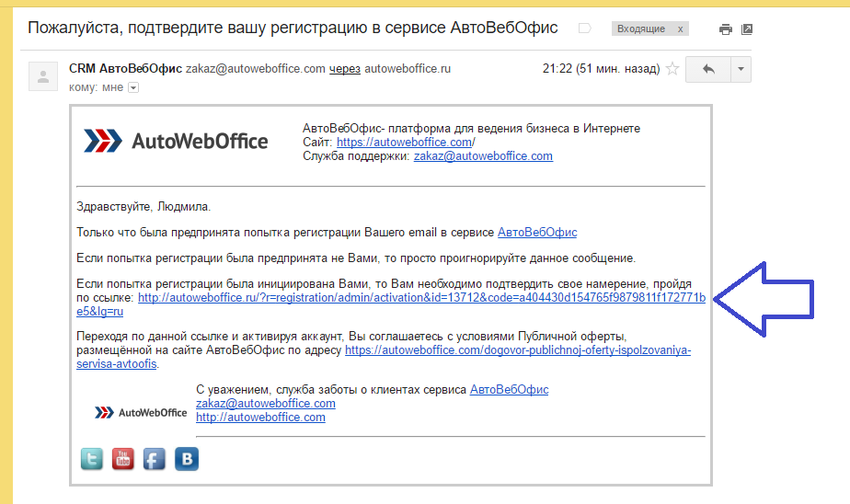Open the YouTube social icon
This screenshot has height=504, width=850.
pyautogui.click(x=123, y=458)
